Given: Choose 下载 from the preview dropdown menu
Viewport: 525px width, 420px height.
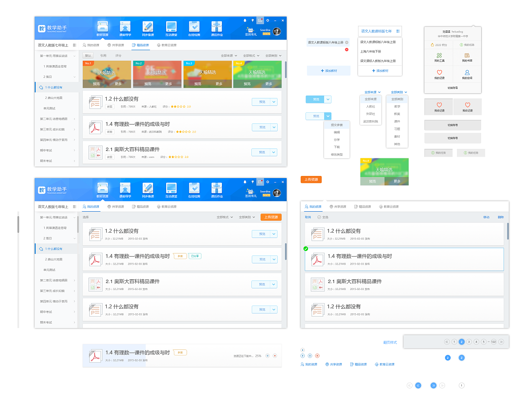Looking at the screenshot, I should tap(337, 147).
